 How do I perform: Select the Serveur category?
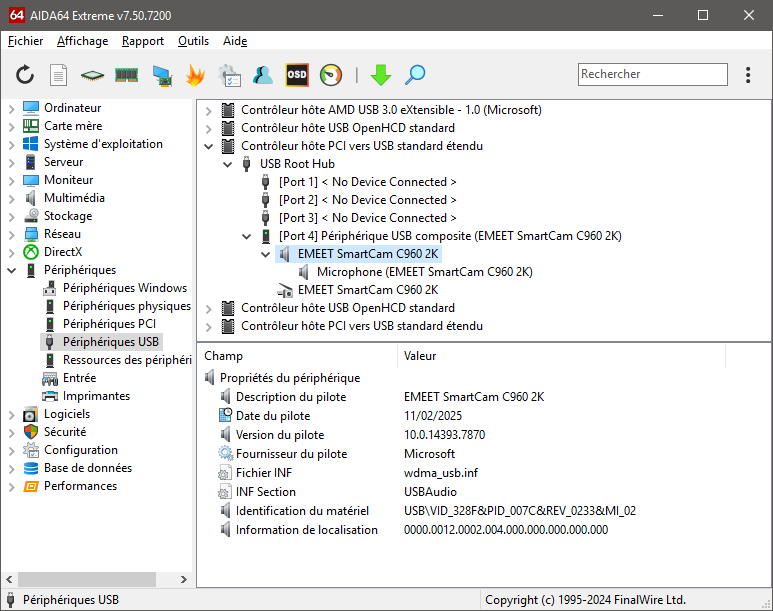64,162
